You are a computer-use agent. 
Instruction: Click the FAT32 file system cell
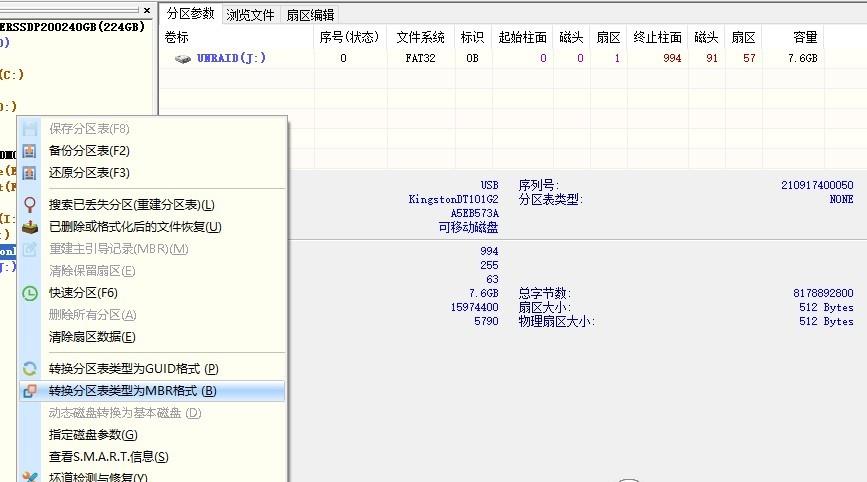(x=420, y=59)
